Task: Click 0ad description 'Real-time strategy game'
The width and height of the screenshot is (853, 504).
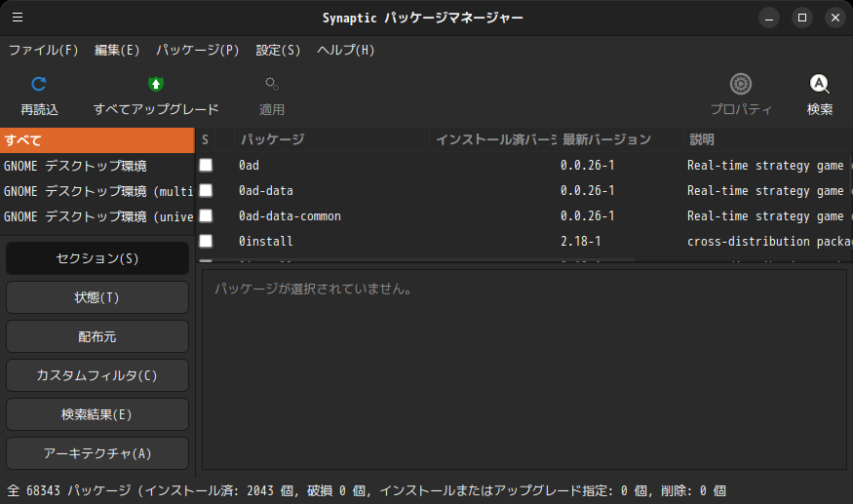Action: (765, 166)
